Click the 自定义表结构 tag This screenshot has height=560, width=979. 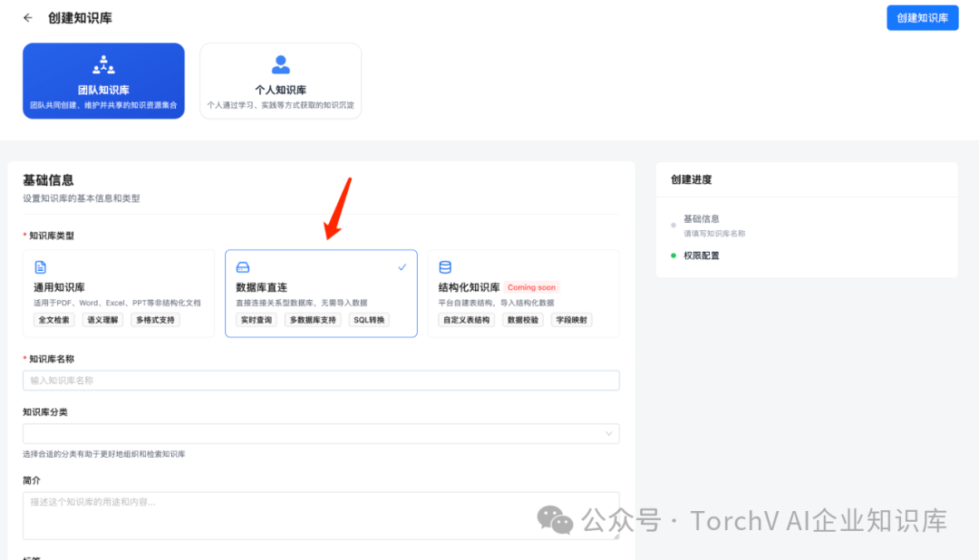[x=467, y=320]
